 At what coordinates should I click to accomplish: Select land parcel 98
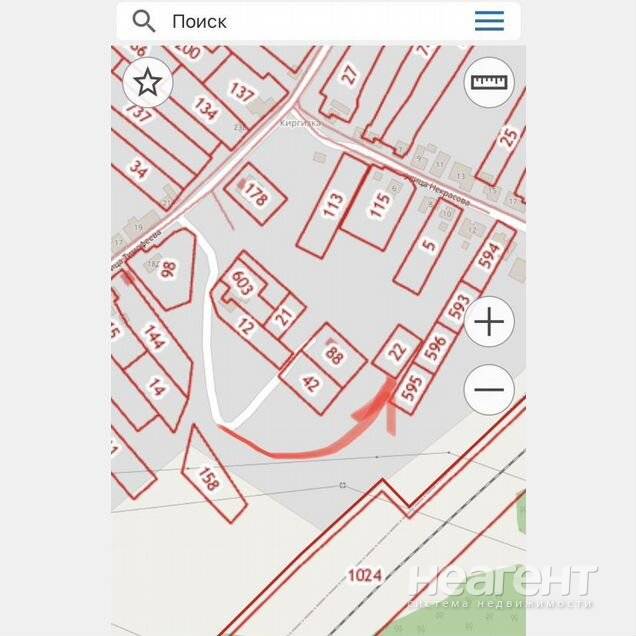pyautogui.click(x=168, y=269)
